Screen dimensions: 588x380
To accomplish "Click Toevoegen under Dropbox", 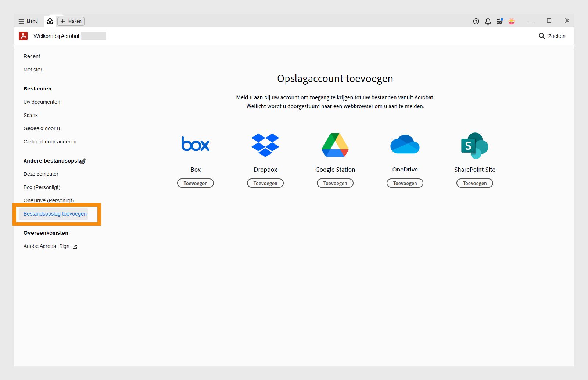I will coord(265,183).
